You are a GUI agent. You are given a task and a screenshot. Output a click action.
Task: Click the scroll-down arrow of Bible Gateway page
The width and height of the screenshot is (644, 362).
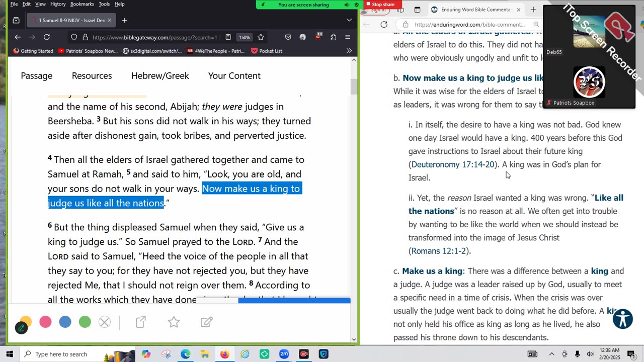(x=353, y=339)
